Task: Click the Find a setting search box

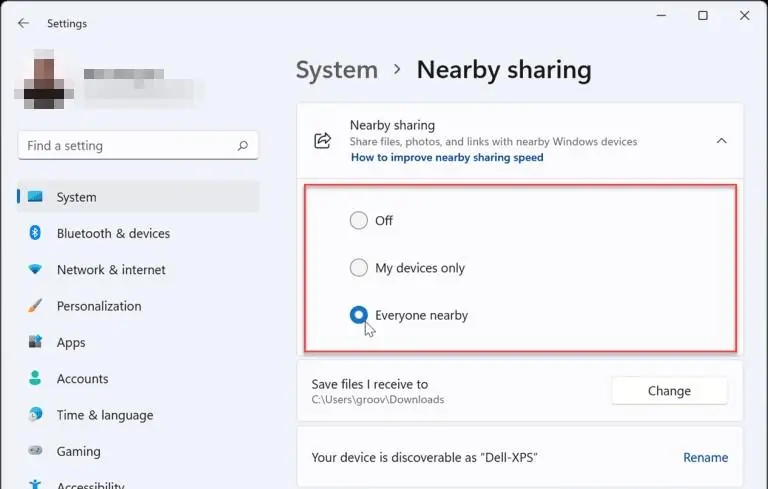Action: coord(138,146)
